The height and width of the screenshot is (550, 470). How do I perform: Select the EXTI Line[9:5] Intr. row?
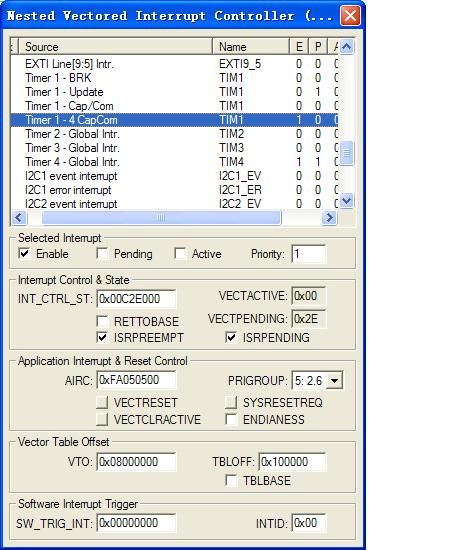point(174,64)
